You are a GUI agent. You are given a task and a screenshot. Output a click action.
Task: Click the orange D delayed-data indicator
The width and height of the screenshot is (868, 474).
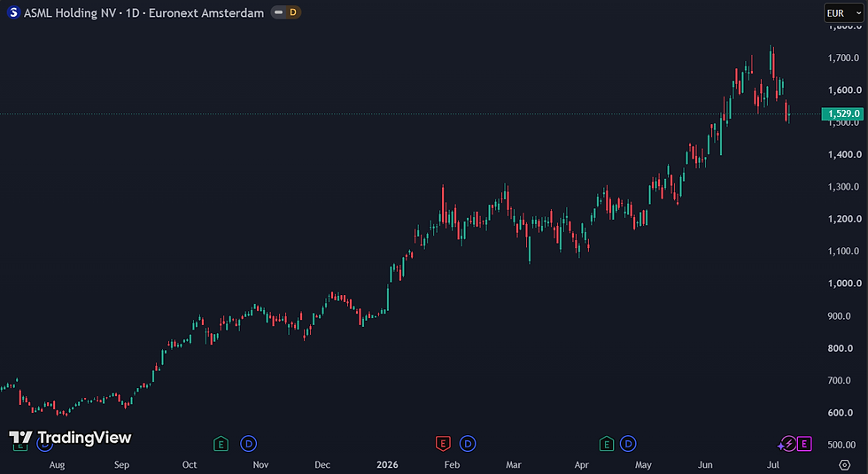293,12
